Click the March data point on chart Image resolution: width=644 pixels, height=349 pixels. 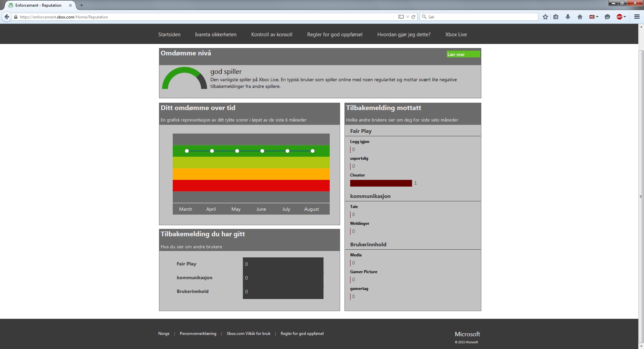[187, 151]
